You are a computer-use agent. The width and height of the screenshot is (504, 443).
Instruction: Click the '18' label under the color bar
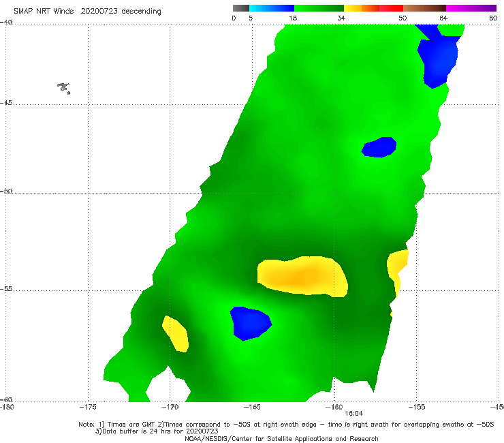click(293, 18)
